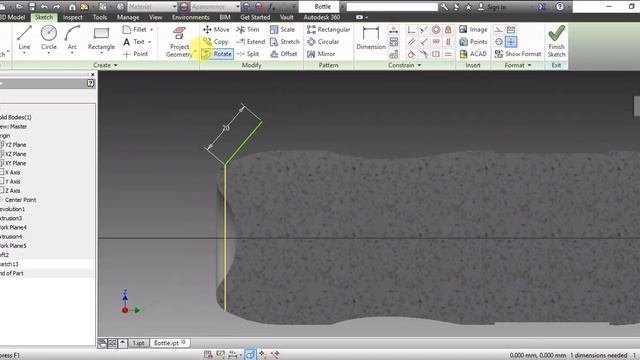Select Center Point in browser tree

[20, 200]
